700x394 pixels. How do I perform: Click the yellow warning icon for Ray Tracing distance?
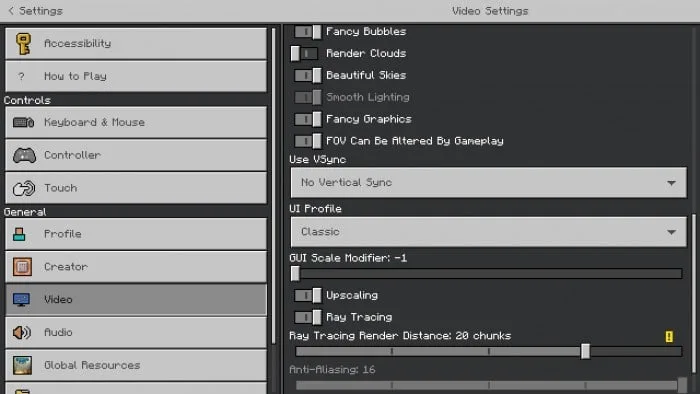[669, 336]
